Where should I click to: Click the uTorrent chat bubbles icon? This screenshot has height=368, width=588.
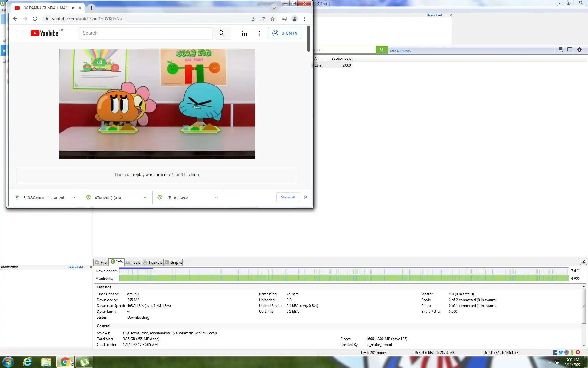(x=561, y=50)
